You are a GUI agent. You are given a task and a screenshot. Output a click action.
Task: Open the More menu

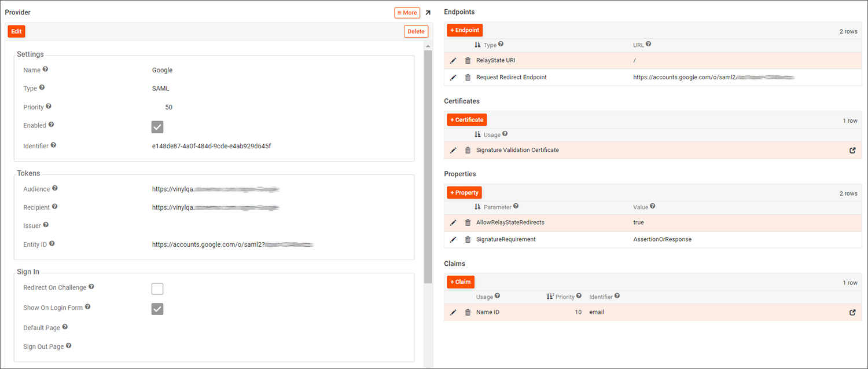pos(407,13)
